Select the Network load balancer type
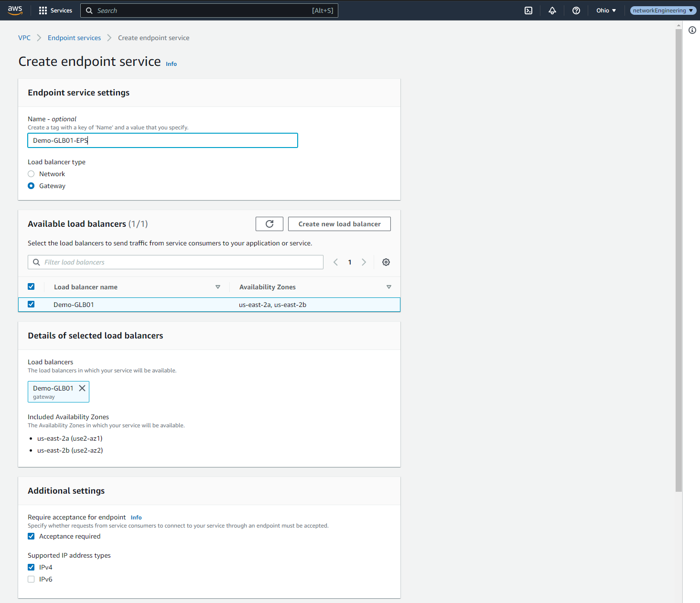Viewport: 700px width, 603px height. tap(31, 173)
